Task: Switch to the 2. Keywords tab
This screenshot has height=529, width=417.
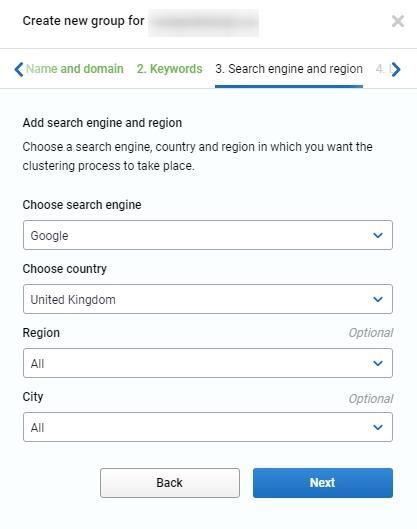Action: [x=169, y=69]
